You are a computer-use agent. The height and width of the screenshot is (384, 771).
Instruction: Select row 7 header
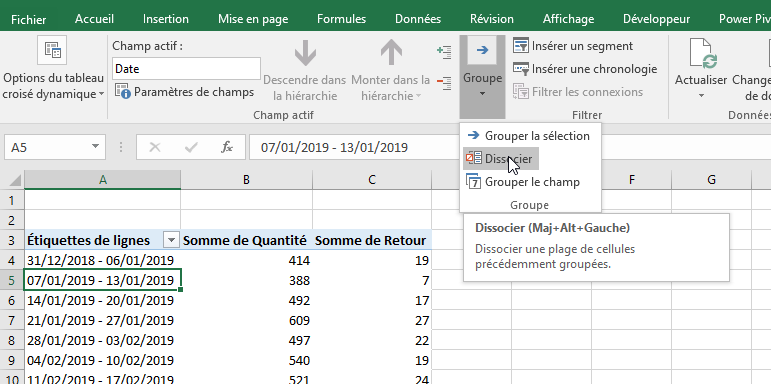point(12,321)
